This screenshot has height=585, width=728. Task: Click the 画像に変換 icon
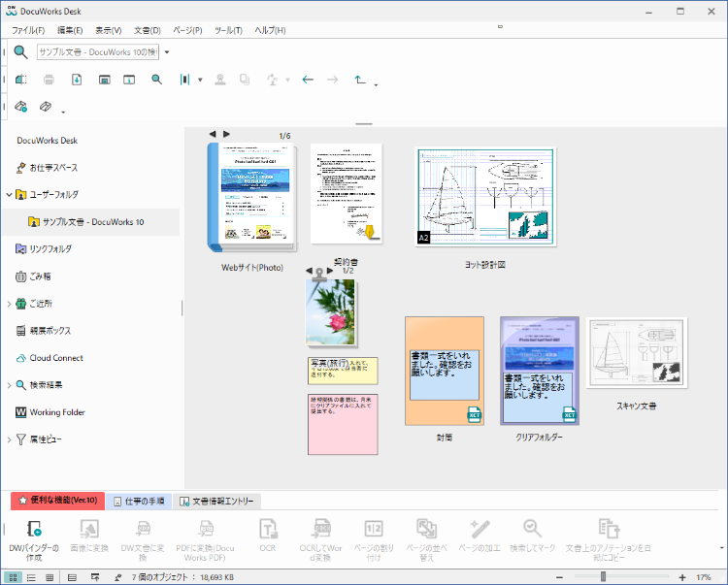pos(89,529)
